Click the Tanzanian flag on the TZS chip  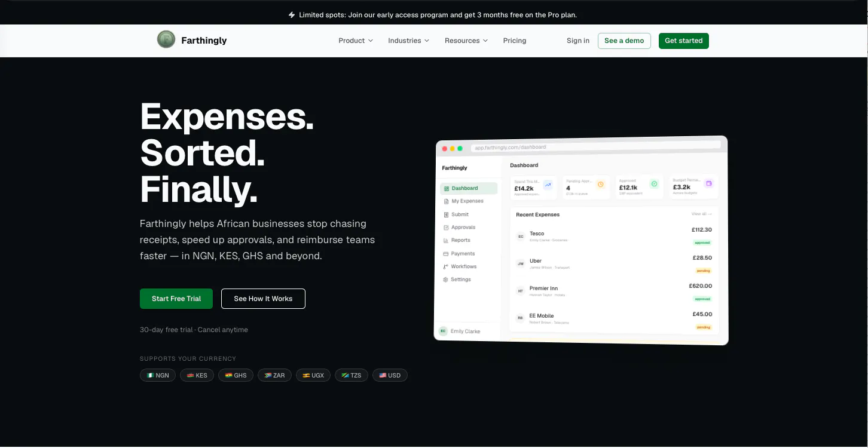click(345, 376)
